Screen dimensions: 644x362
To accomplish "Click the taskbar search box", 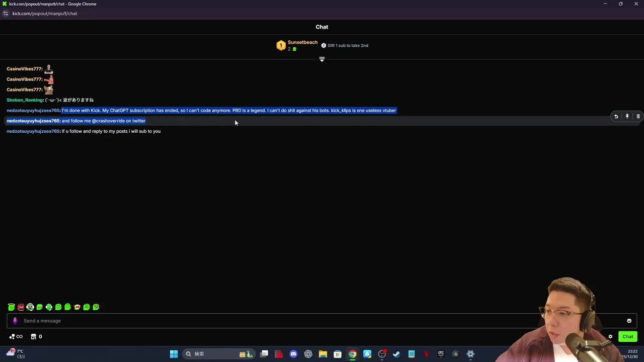I will click(218, 354).
